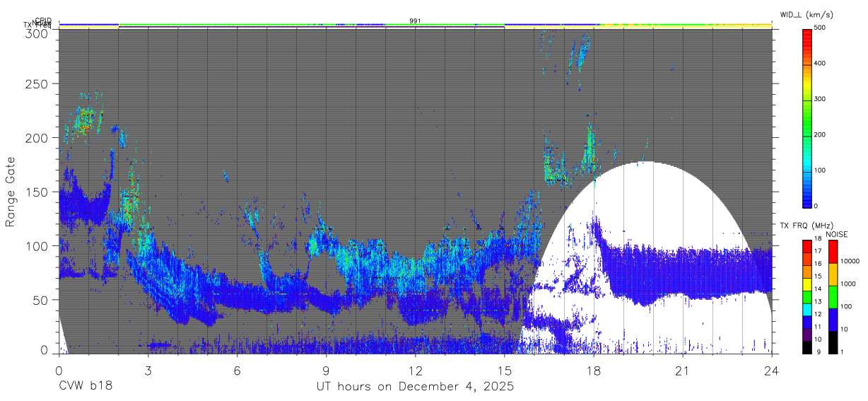Click the '50' range gate tick label

point(42,300)
